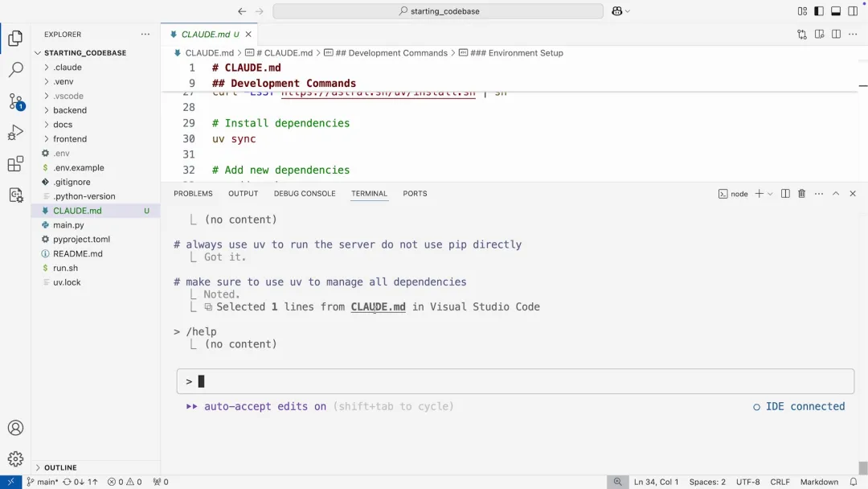Toggle the secondary sidebar layout button
Image resolution: width=868 pixels, height=489 pixels.
(x=853, y=11)
